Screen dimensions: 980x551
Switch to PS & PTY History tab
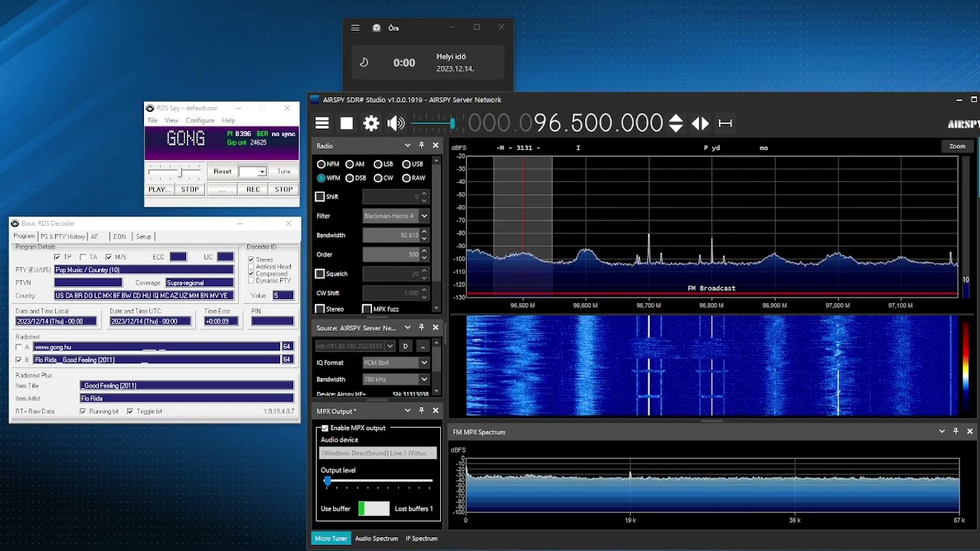(x=63, y=236)
